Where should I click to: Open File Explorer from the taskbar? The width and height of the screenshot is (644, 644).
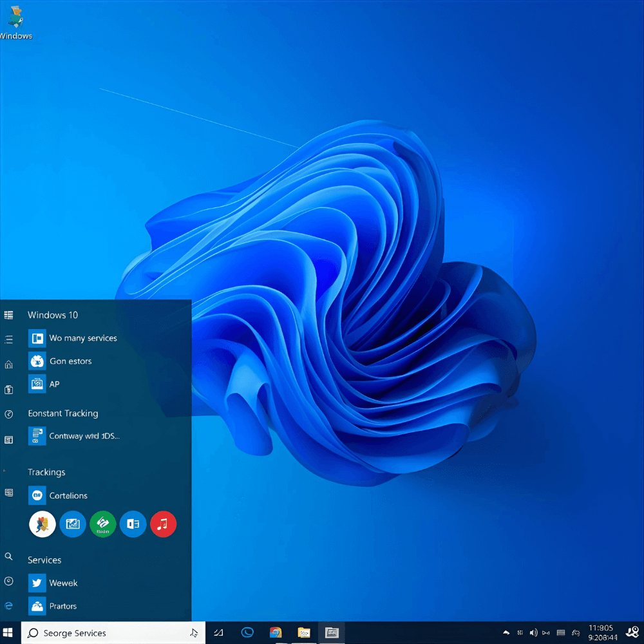click(x=303, y=632)
